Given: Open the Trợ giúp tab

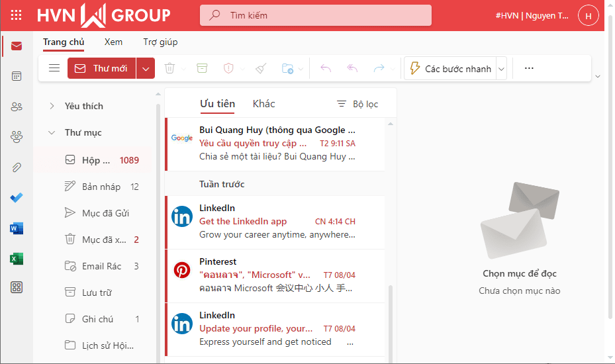Looking at the screenshot, I should coord(160,42).
